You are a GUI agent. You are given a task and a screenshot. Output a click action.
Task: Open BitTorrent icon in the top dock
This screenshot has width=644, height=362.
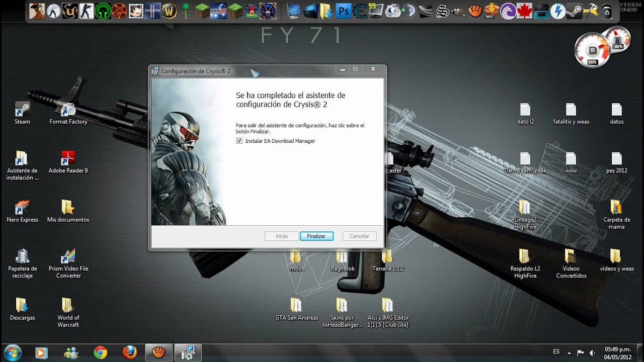click(508, 11)
